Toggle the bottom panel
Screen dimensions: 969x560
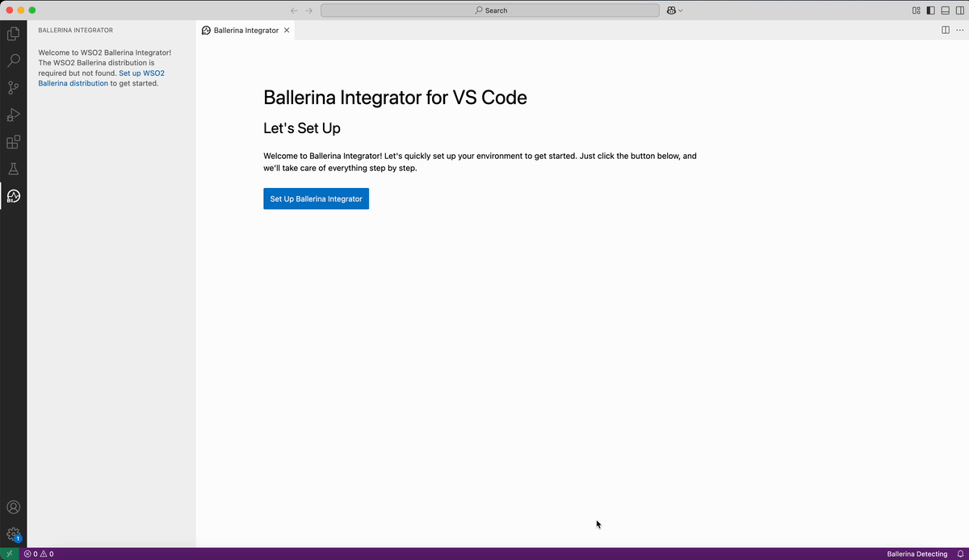pos(945,10)
